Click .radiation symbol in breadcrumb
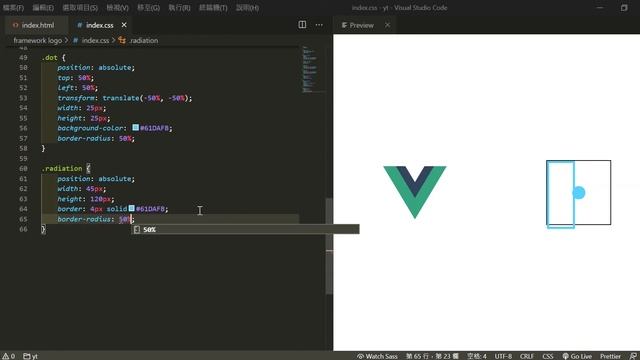The width and height of the screenshot is (640, 360). point(143,40)
